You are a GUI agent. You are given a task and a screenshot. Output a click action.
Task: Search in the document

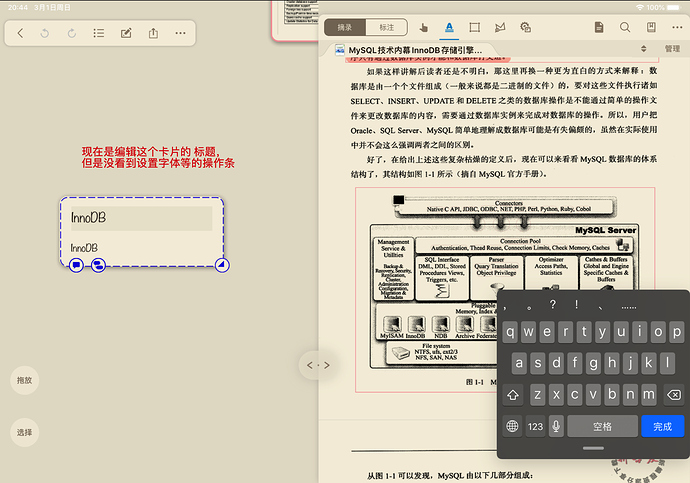point(625,27)
